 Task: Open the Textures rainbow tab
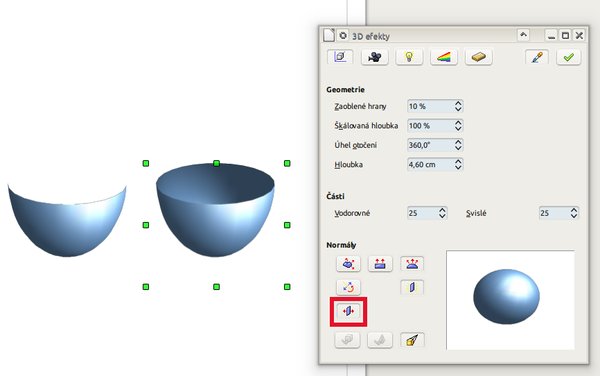[x=444, y=57]
